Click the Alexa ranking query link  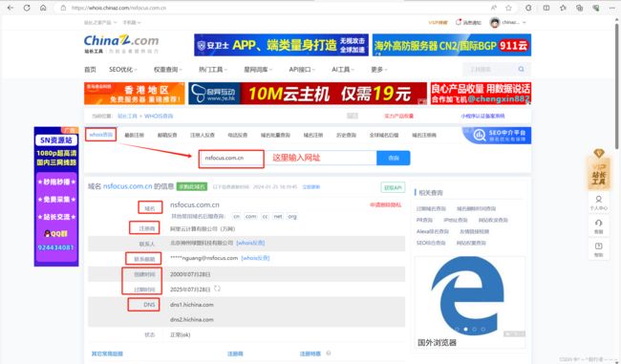click(432, 231)
